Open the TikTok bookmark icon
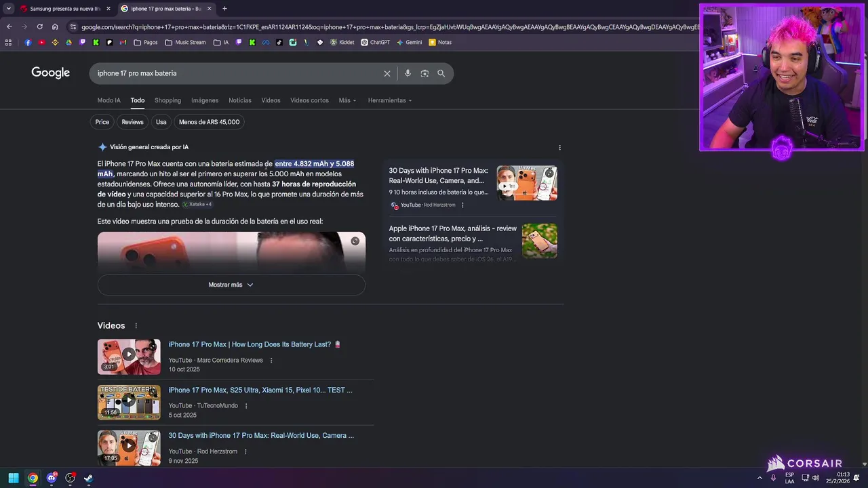Screen dimensions: 868x488 pos(279,42)
